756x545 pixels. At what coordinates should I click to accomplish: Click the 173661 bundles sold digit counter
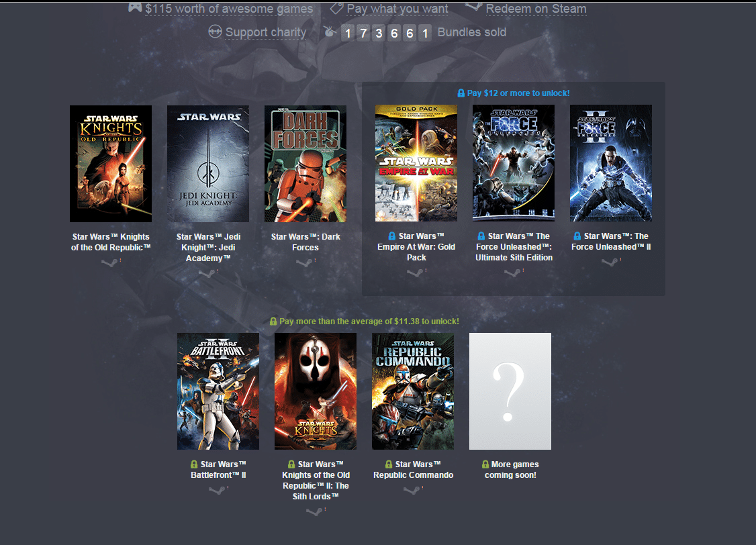[x=386, y=33]
